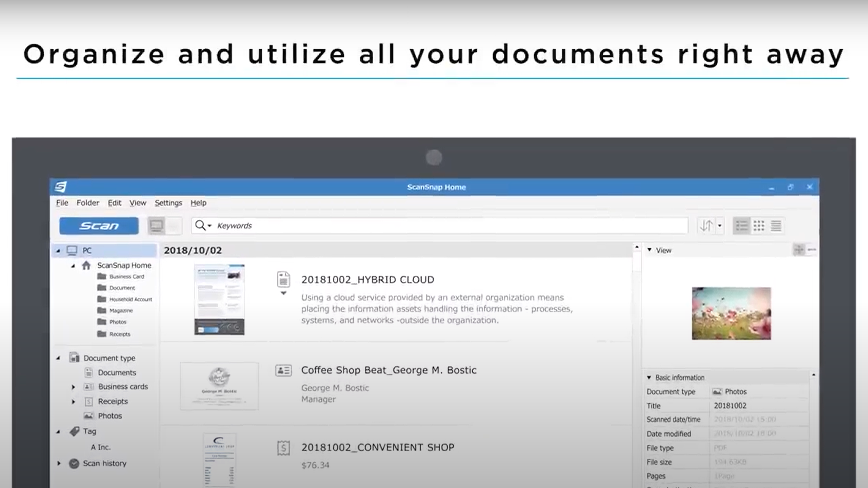Click the blue Scan button
868x488 pixels.
[x=99, y=226]
